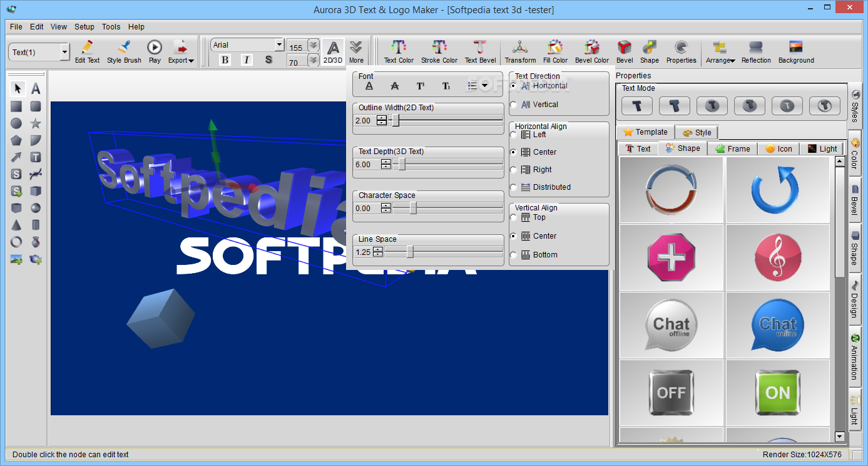The width and height of the screenshot is (868, 466).
Task: Open the Text Color tool
Action: (x=399, y=51)
